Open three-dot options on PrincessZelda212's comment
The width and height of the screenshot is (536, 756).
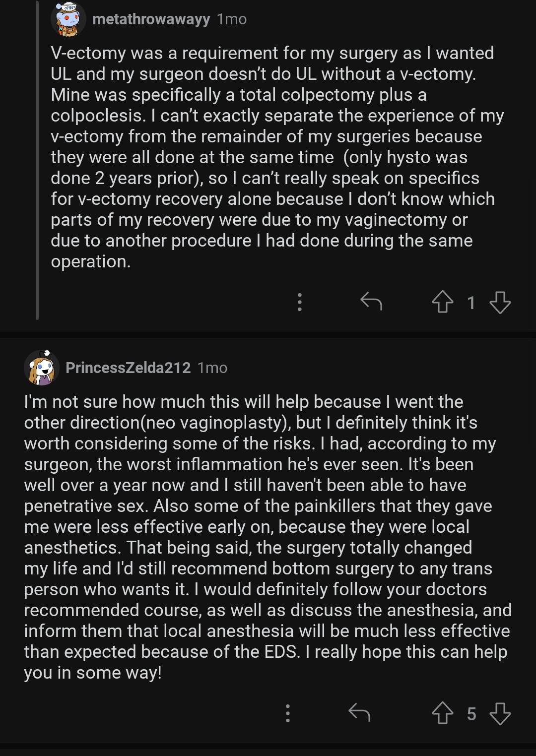(288, 713)
